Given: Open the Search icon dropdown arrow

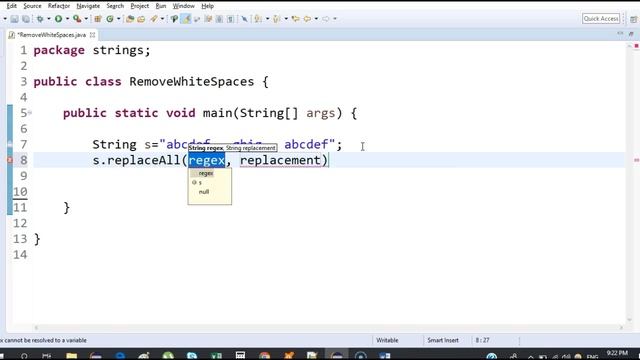Looking at the screenshot, I should [x=162, y=19].
